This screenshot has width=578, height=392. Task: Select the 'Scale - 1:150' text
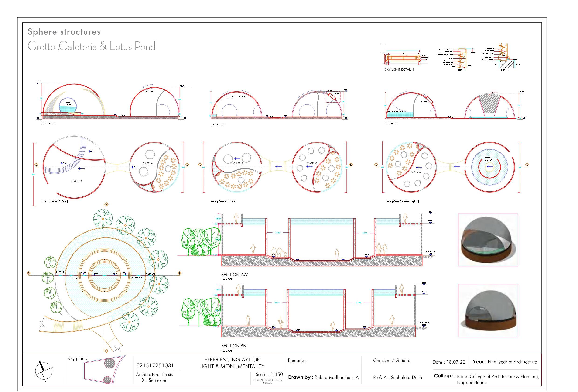pyautogui.click(x=269, y=374)
